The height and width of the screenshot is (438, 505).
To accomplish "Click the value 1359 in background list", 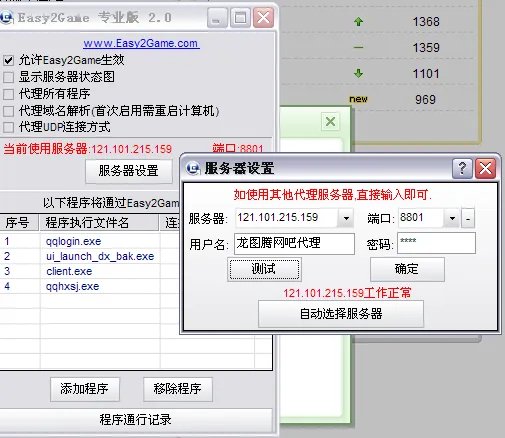I will point(426,48).
